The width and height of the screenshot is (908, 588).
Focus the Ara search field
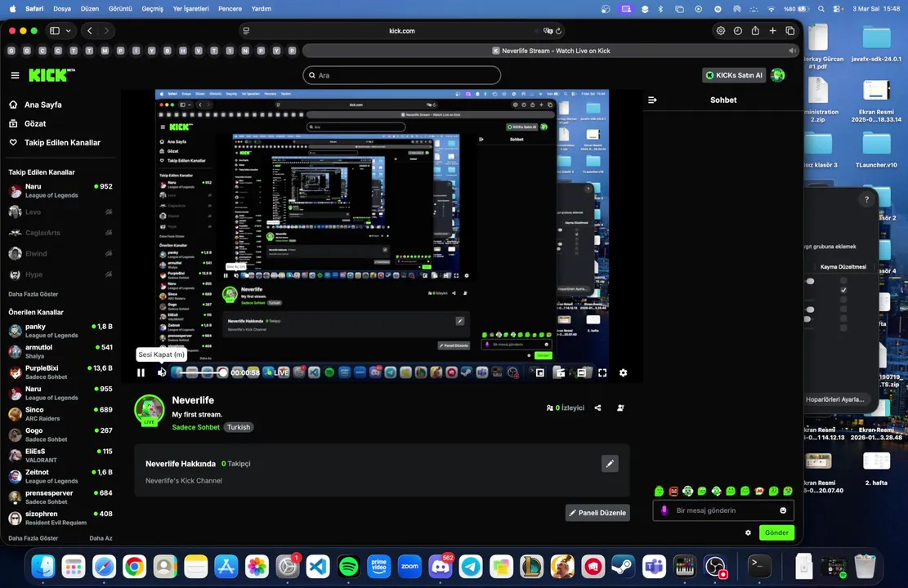click(x=401, y=75)
